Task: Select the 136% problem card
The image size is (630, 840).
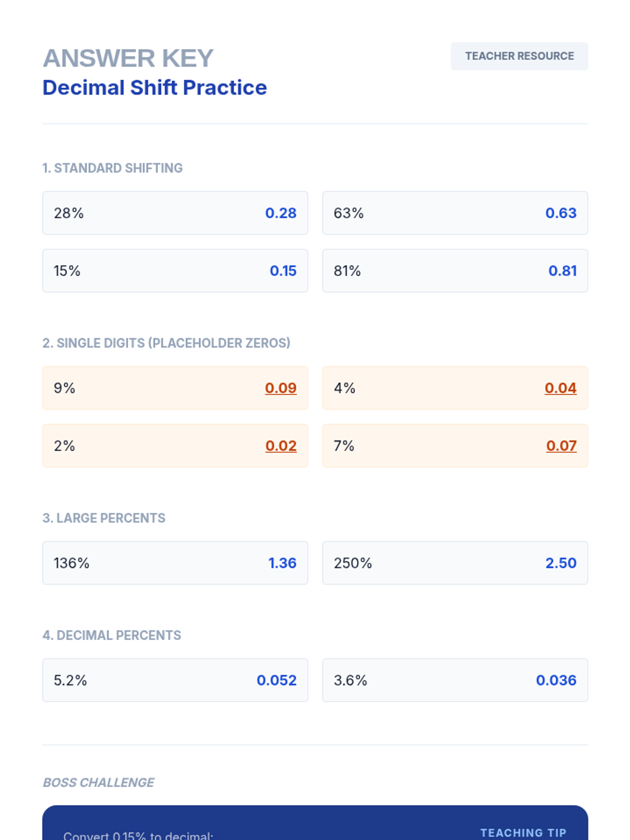Action: pyautogui.click(x=175, y=563)
